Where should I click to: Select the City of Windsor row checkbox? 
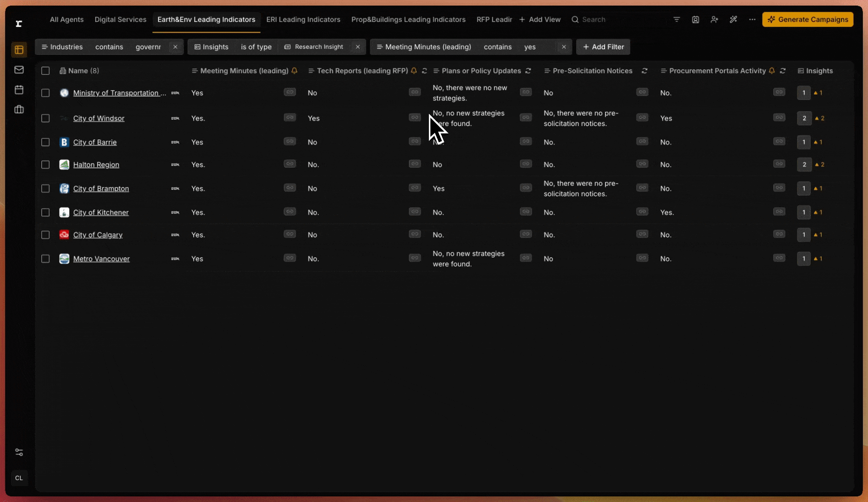tap(46, 119)
